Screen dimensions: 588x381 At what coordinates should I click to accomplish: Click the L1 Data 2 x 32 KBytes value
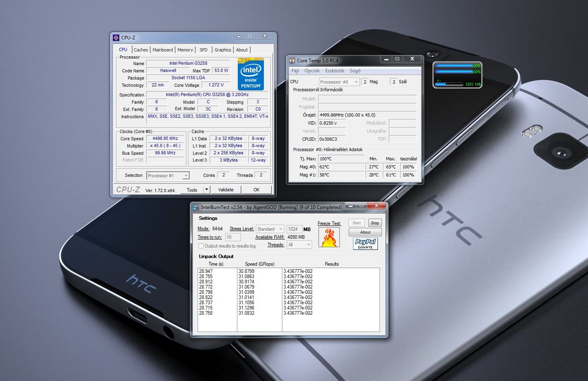(x=229, y=138)
